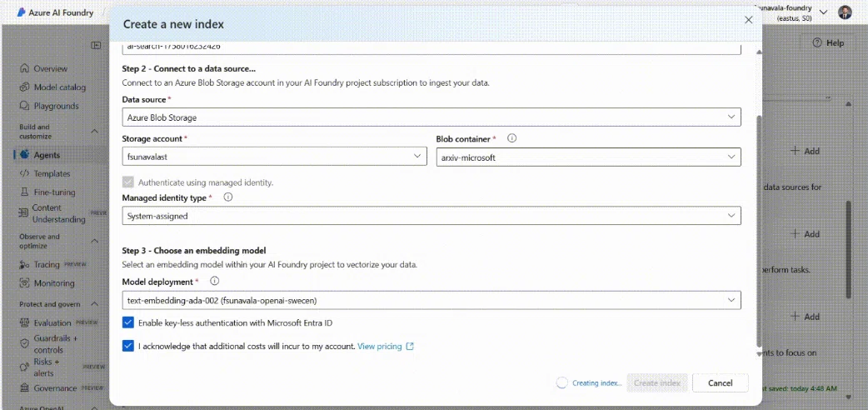Toggle Authenticate using managed identity checkbox
The height and width of the screenshot is (410, 868).
click(x=128, y=182)
